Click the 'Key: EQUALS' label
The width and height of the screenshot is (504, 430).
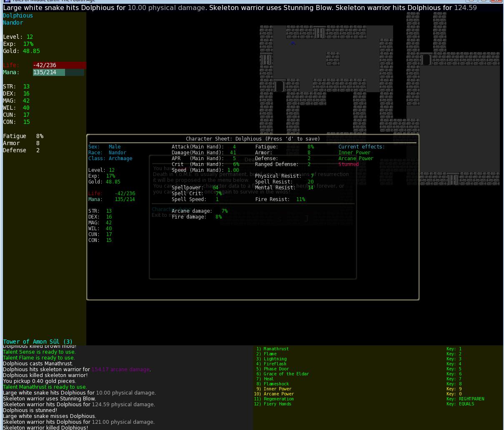(x=460, y=404)
